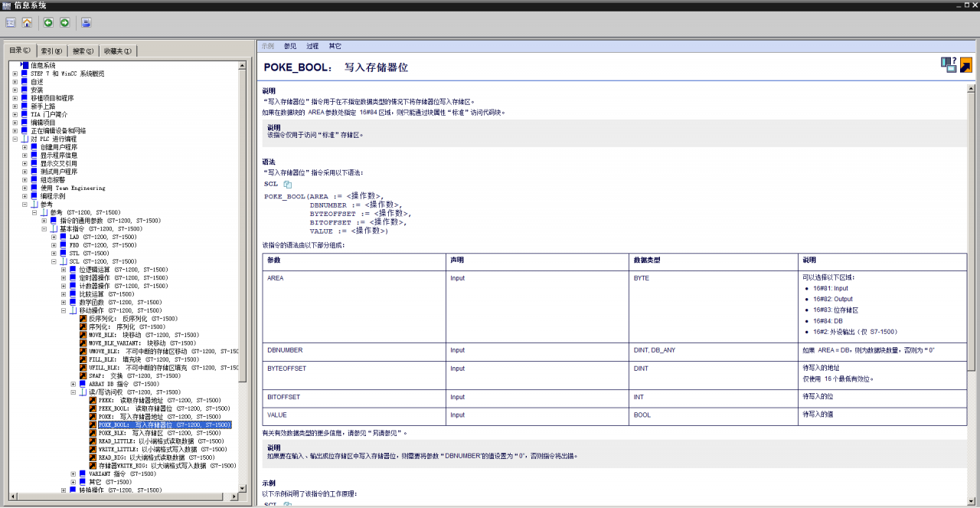
Task: Expand the 创建用户程序 node
Action: click(24, 147)
